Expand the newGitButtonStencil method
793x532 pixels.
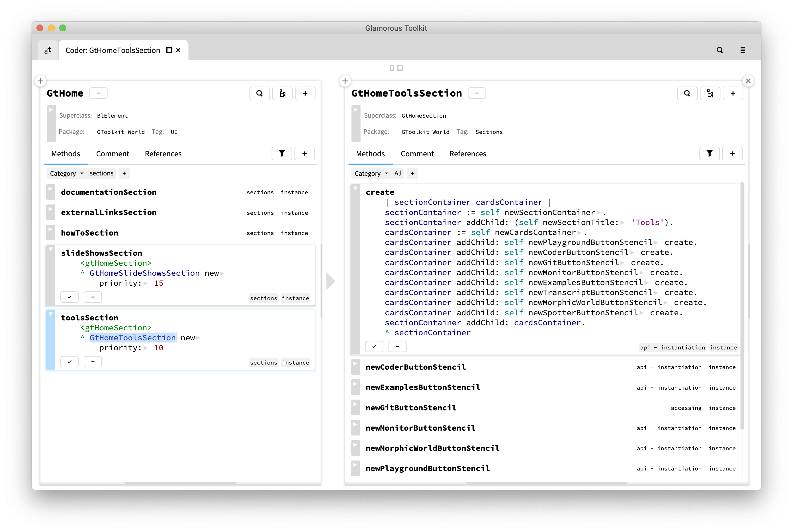pyautogui.click(x=355, y=408)
